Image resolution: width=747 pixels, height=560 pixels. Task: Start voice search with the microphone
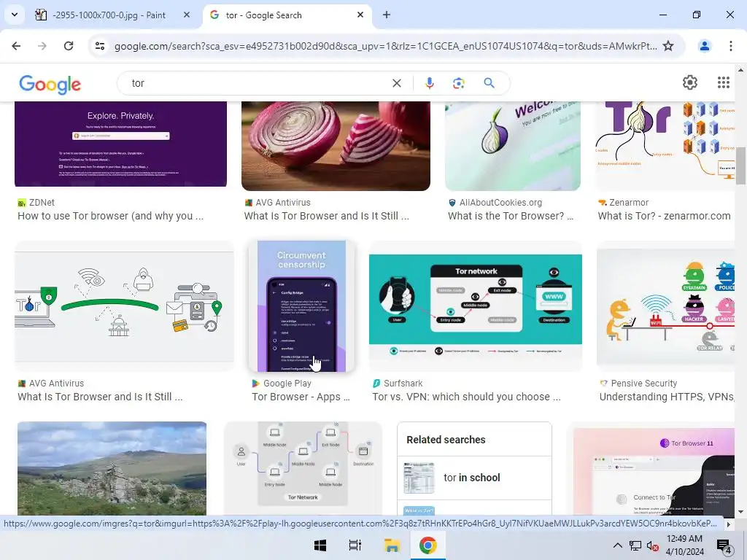429,83
